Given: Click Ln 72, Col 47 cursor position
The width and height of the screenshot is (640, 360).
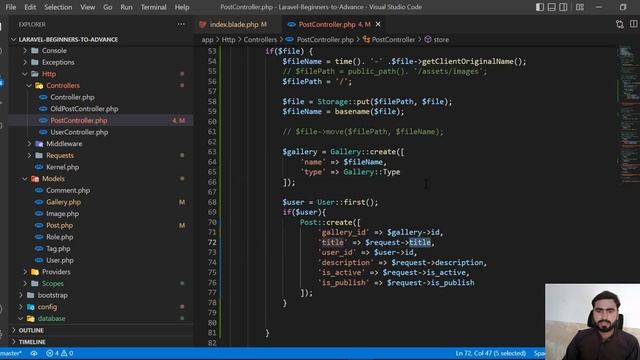Looking at the screenshot, I should coord(490,353).
